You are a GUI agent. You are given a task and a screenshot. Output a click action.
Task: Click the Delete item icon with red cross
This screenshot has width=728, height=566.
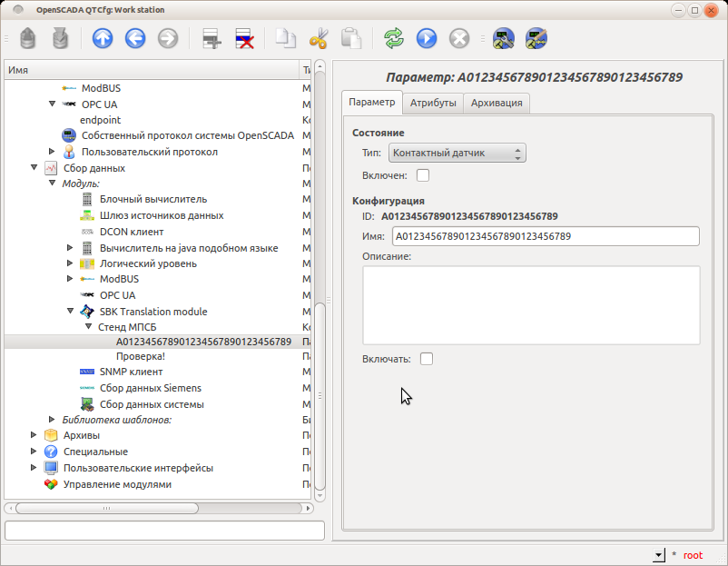[x=243, y=38]
